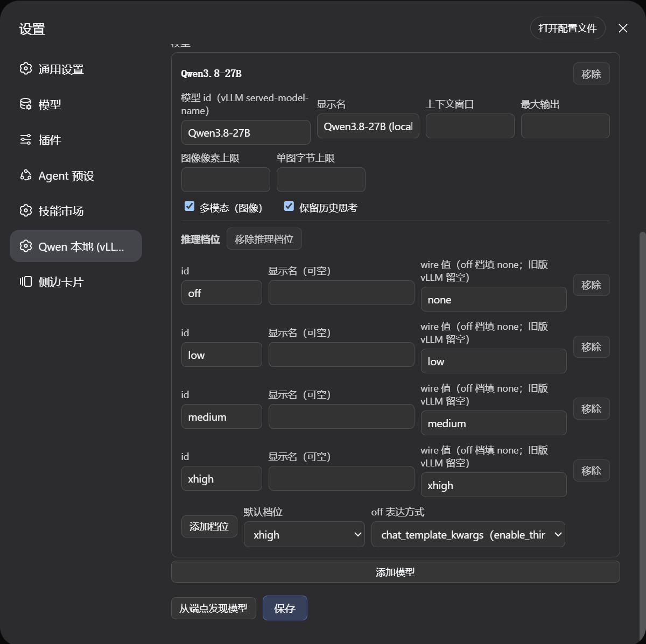This screenshot has width=646, height=644.
Task: Open the 通用设置 section
Action: coord(76,69)
